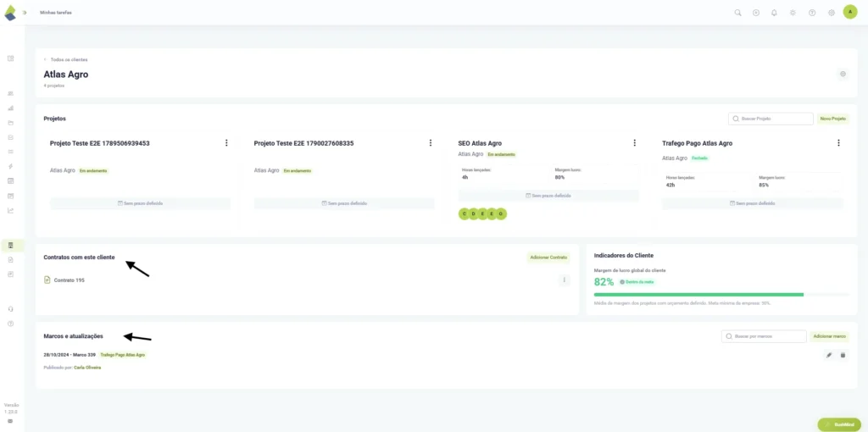The height and width of the screenshot is (432, 868).
Task: Open the dashboard icon in the sidebar
Action: coord(10,58)
